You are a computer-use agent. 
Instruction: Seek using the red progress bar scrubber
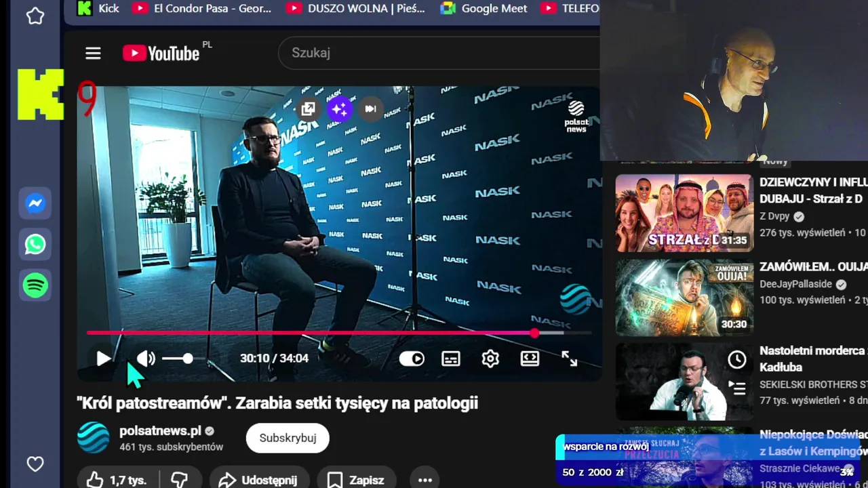(535, 333)
